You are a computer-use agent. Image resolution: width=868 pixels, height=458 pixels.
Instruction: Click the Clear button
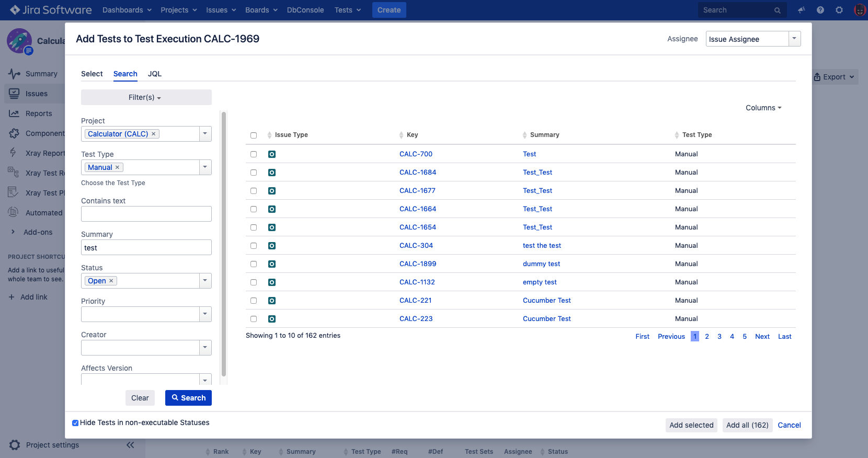tap(140, 398)
